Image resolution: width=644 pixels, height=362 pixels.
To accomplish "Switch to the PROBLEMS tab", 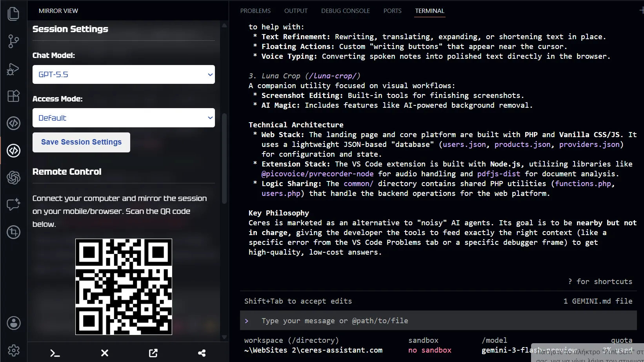I will [255, 11].
